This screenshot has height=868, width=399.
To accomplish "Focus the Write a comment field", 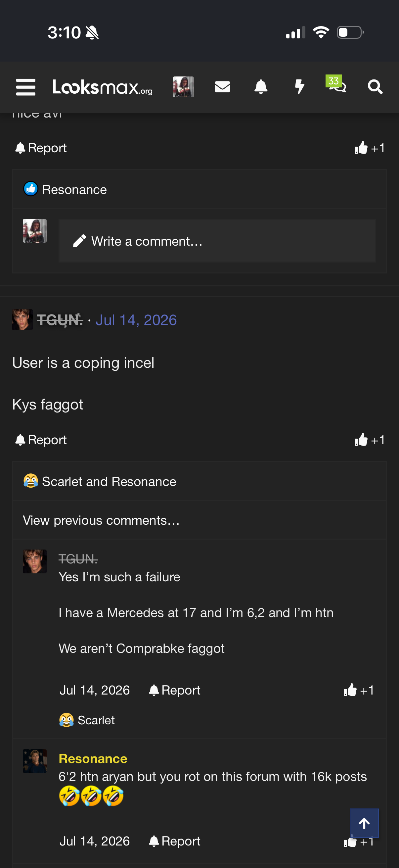I will coord(217,241).
